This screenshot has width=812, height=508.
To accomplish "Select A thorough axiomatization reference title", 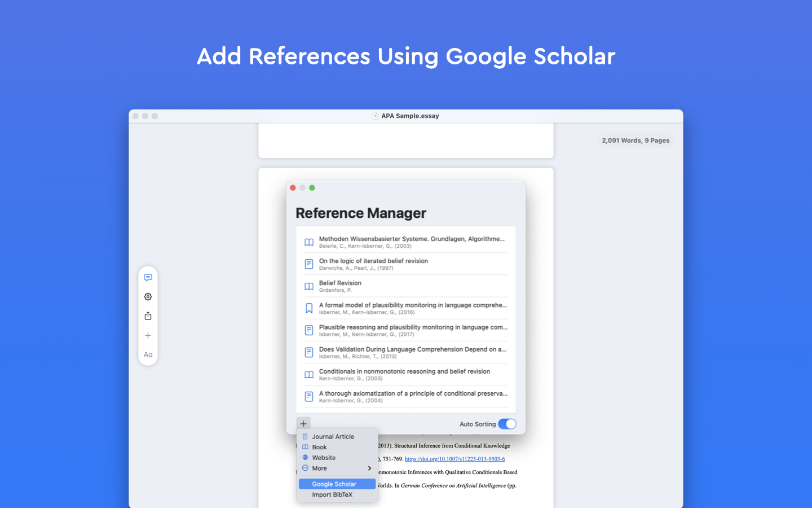I will click(413, 393).
